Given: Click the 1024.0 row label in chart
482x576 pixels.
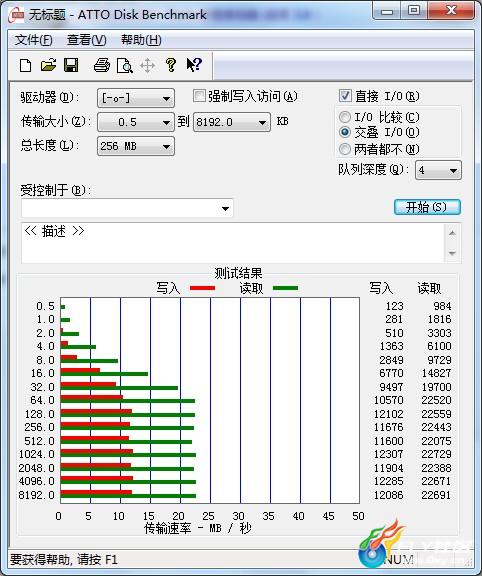Looking at the screenshot, I should coord(36,454).
